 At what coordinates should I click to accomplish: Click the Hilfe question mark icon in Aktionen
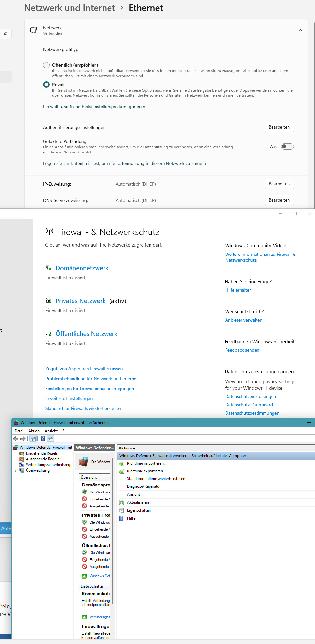pos(121,518)
